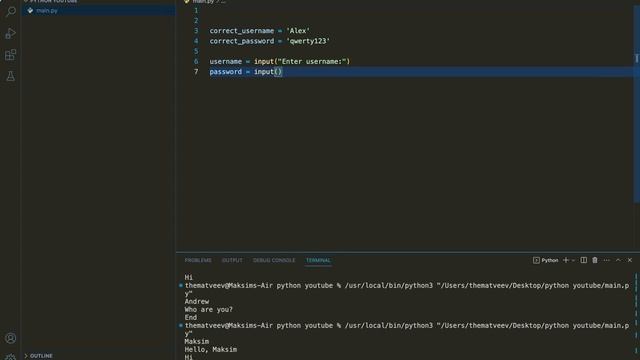Open the Manage gear icon

point(11,357)
